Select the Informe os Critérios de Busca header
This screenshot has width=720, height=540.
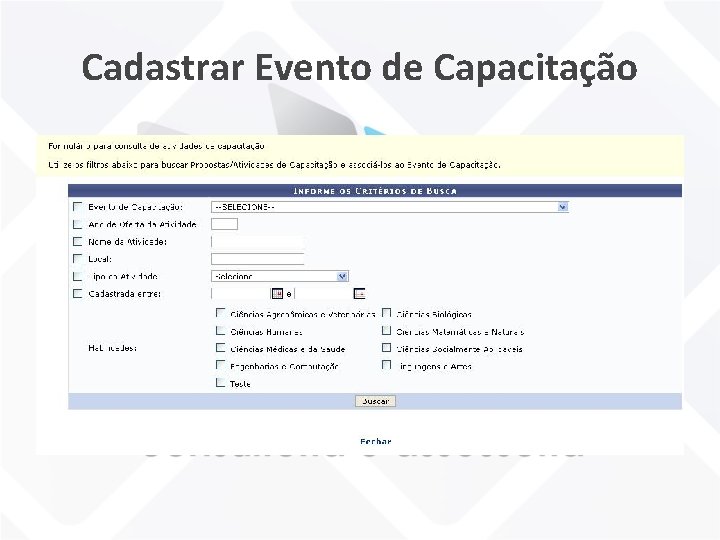pyautogui.click(x=375, y=191)
